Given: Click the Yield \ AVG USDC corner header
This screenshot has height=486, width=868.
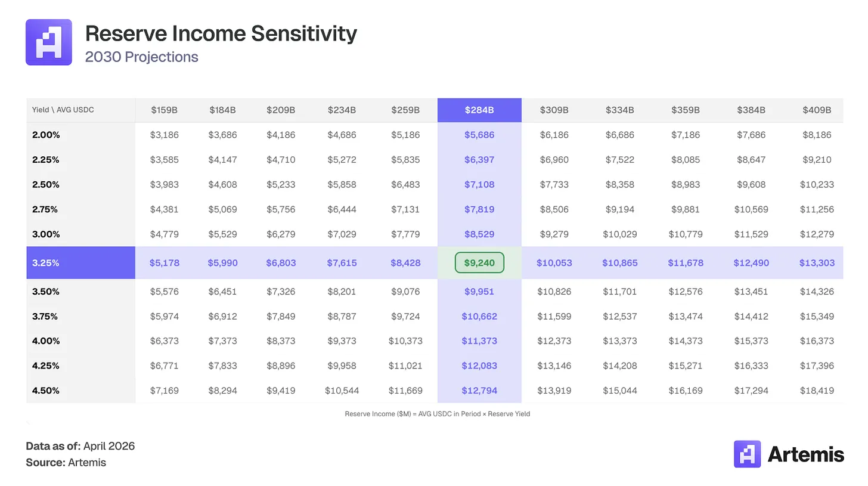Looking at the screenshot, I should [63, 110].
